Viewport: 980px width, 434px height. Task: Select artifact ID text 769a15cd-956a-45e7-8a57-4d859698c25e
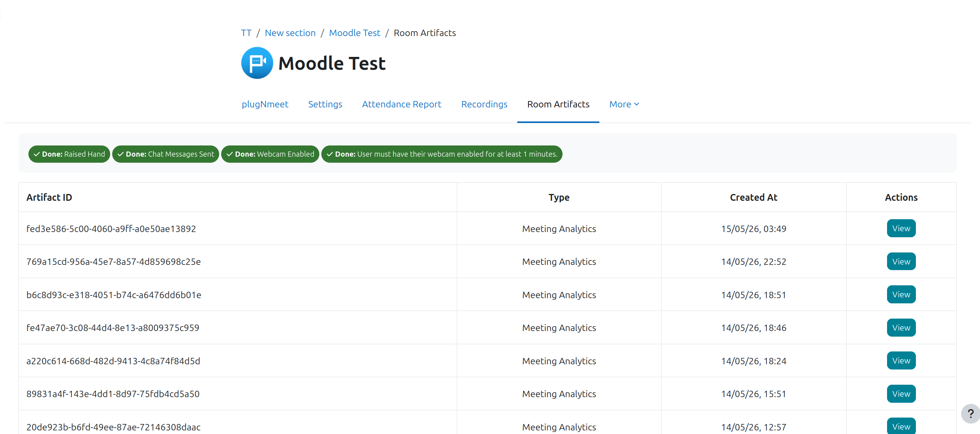coord(113,261)
